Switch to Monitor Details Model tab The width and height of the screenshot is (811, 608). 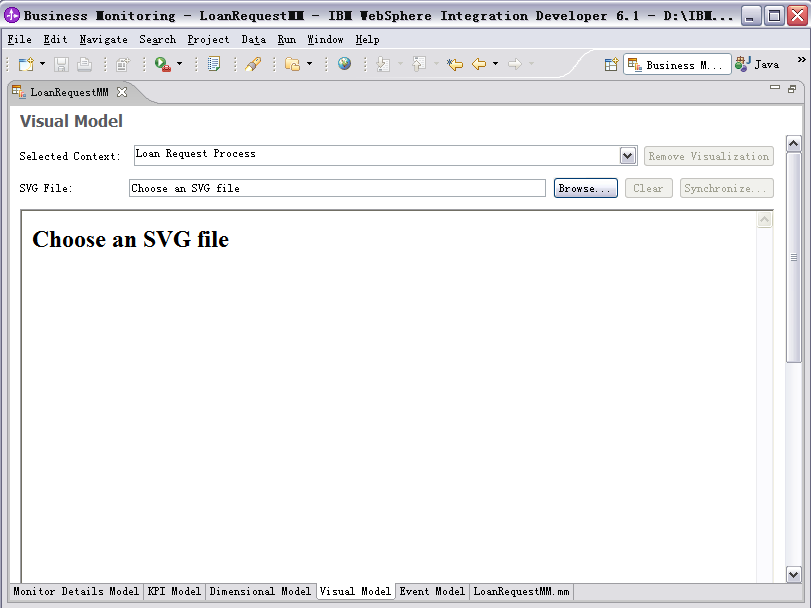pos(76,591)
